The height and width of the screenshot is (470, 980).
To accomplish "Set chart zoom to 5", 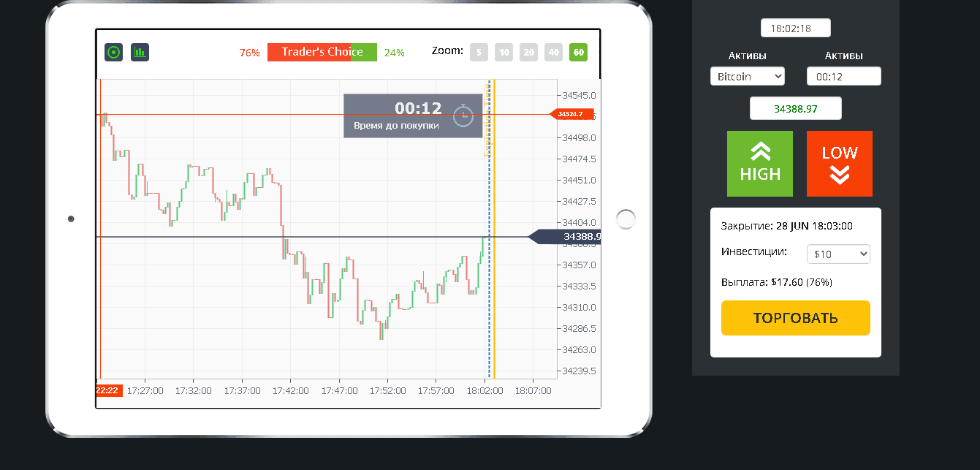I will 479,52.
